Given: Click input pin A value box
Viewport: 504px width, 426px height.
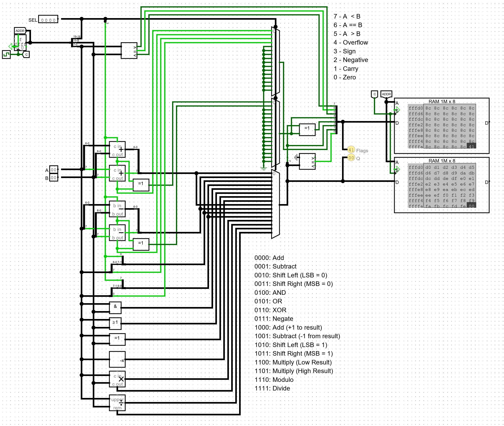Looking at the screenshot, I should (53, 169).
